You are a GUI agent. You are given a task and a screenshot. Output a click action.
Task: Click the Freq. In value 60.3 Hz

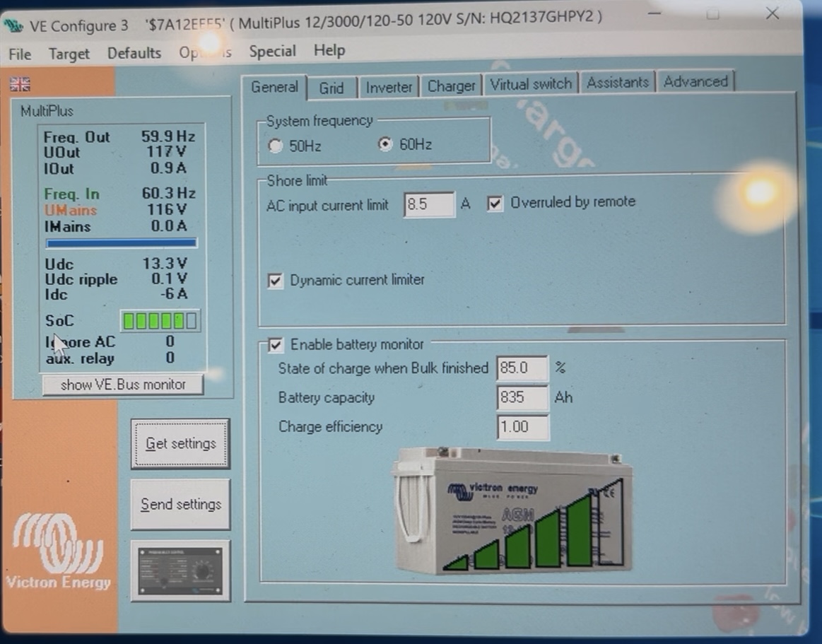(168, 193)
